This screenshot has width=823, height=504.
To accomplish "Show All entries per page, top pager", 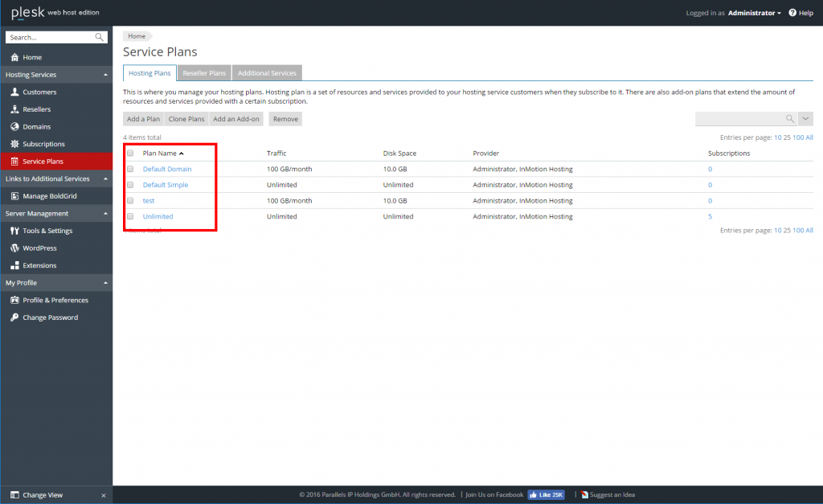I will [809, 137].
